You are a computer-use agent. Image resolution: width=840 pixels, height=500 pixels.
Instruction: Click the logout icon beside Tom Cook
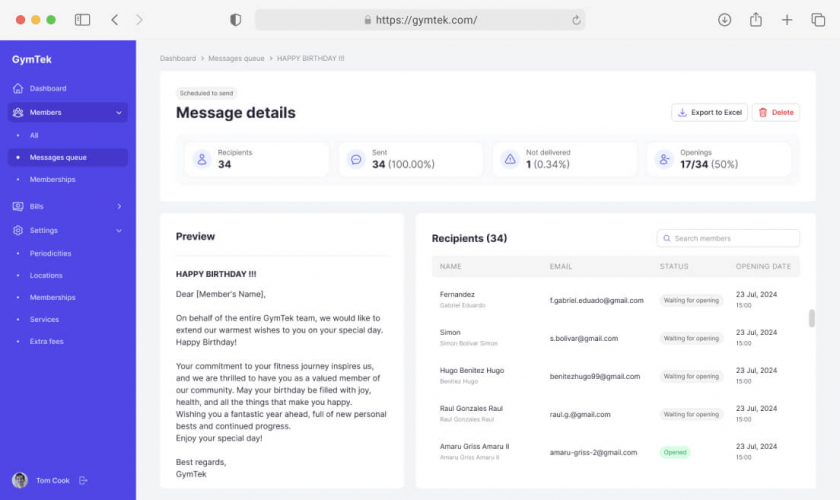84,481
